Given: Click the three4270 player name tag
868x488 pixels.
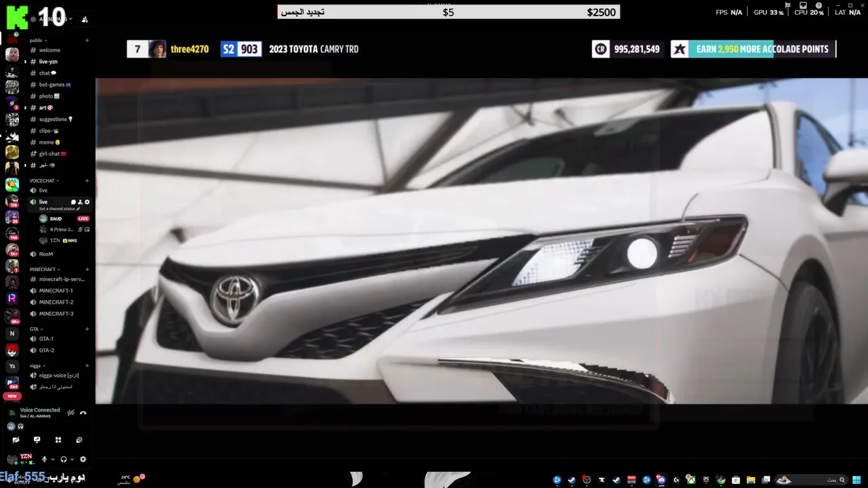Looking at the screenshot, I should 190,49.
